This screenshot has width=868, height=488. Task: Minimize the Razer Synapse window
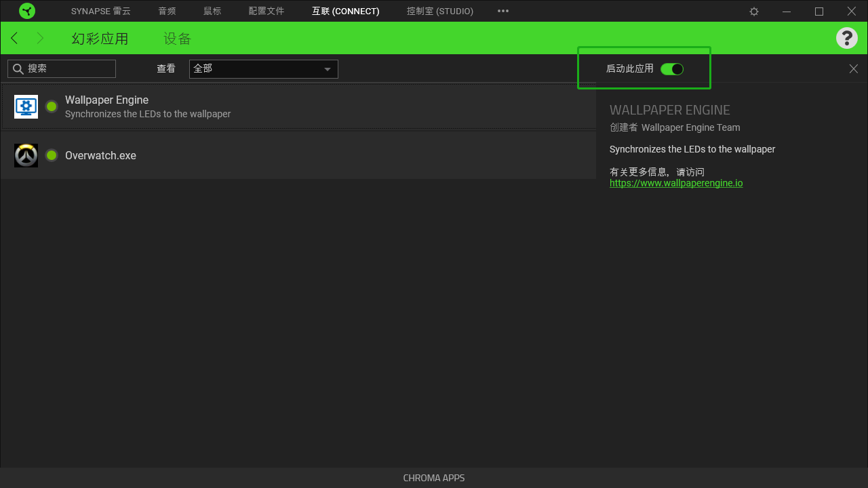point(787,12)
